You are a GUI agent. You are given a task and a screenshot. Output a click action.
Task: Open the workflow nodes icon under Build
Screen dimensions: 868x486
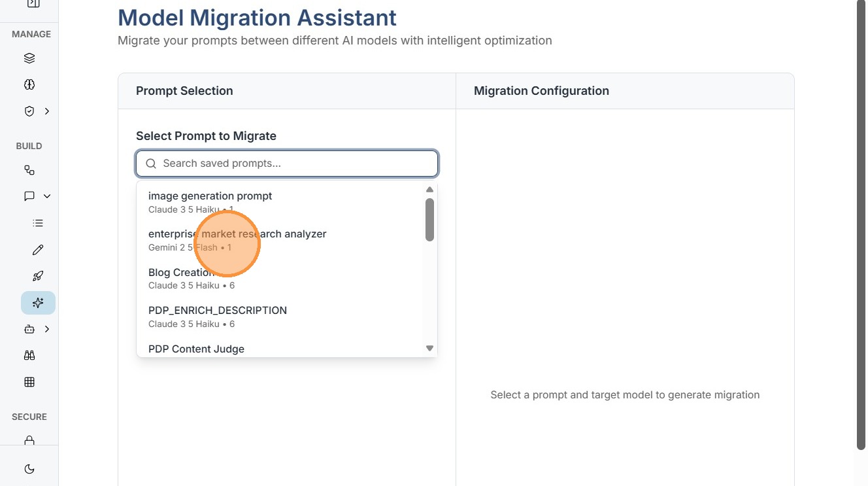29,170
